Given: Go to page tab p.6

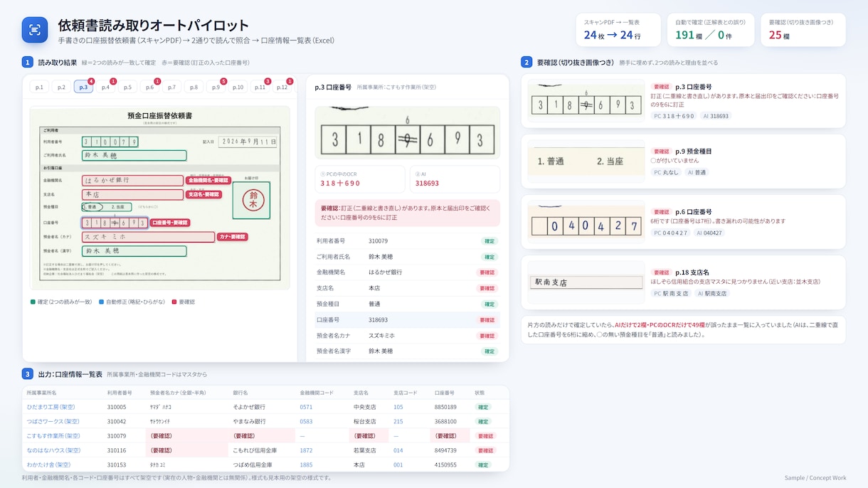Looking at the screenshot, I should pyautogui.click(x=149, y=87).
